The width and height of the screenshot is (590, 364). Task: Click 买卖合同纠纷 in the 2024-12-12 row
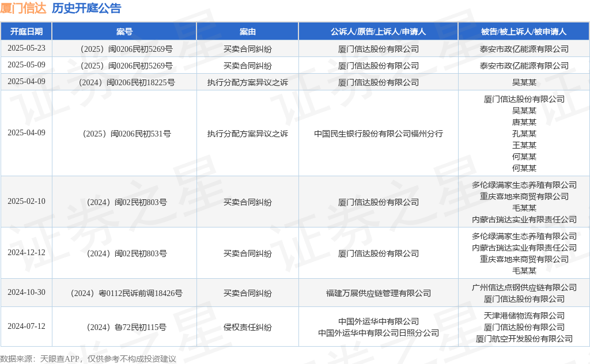coord(248,253)
